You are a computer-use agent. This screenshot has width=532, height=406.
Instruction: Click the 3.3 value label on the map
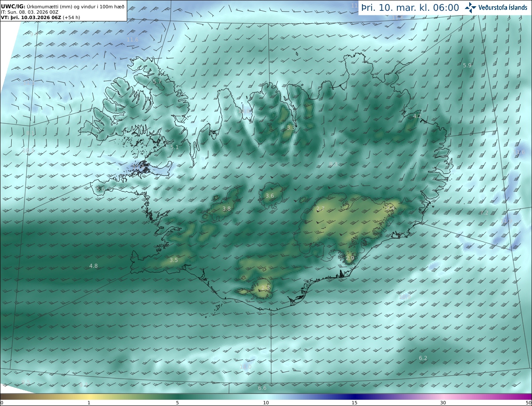click(x=291, y=128)
